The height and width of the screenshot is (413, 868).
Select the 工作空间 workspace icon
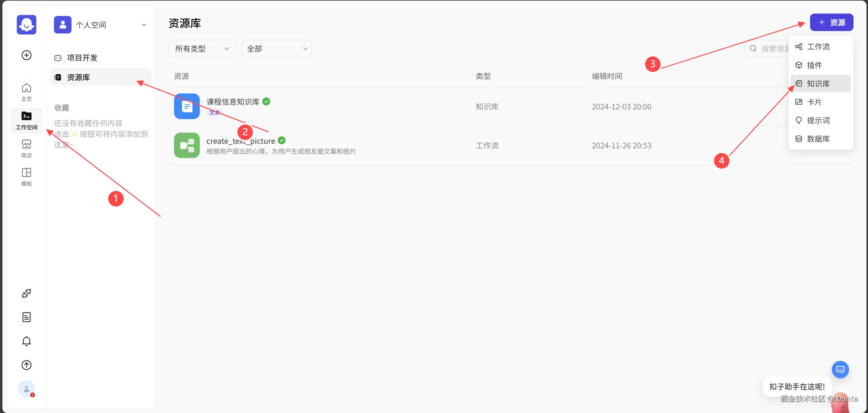[x=26, y=120]
